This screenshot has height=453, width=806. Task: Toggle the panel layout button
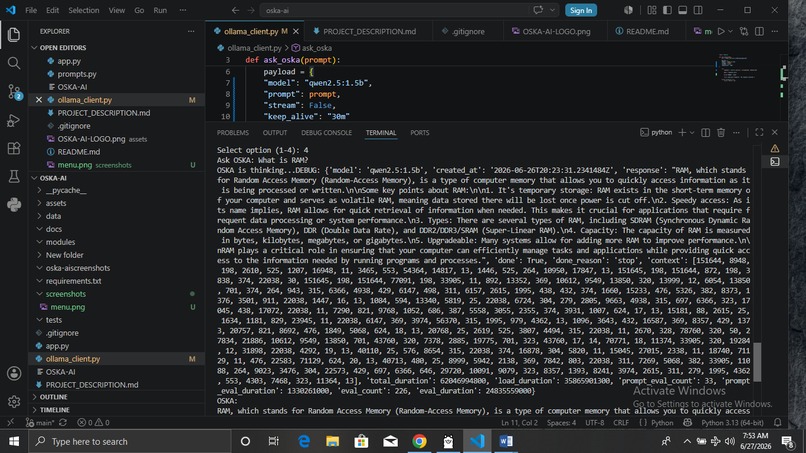683,10
